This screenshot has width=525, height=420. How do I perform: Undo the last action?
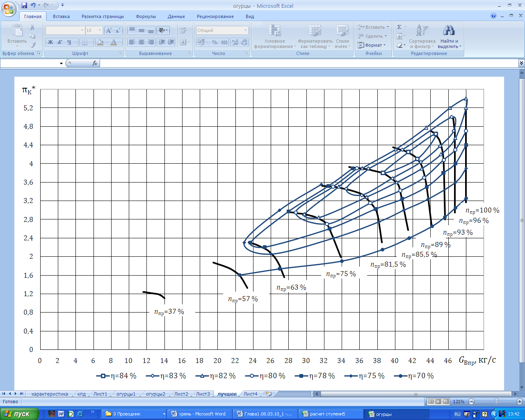point(33,6)
